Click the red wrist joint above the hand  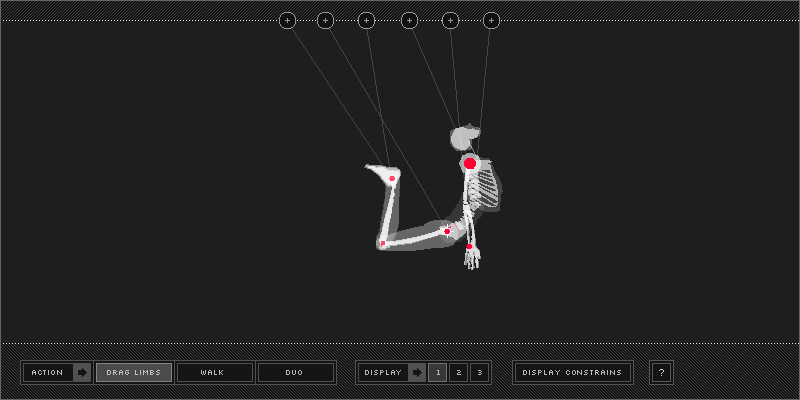point(469,246)
